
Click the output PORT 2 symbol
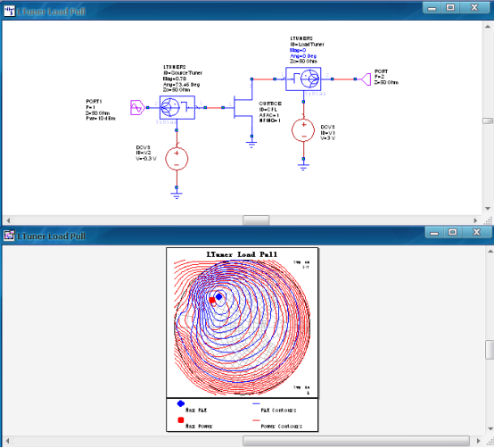(366, 79)
